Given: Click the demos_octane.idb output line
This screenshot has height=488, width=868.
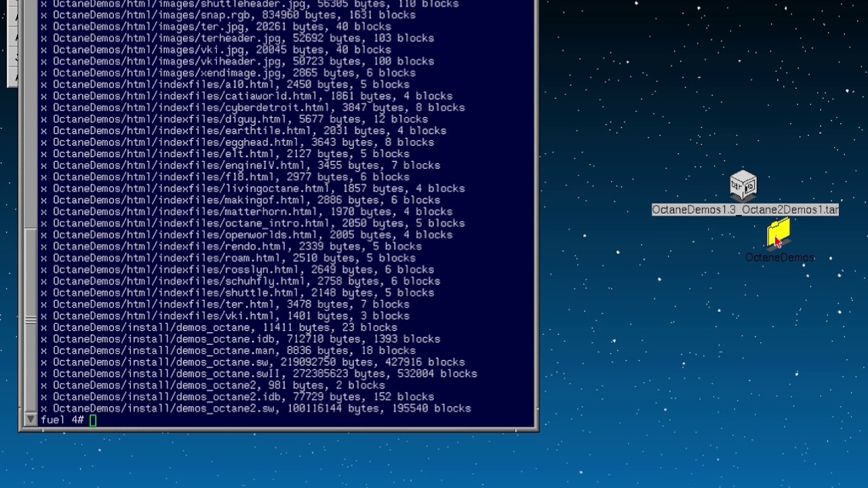Looking at the screenshot, I should point(240,340).
